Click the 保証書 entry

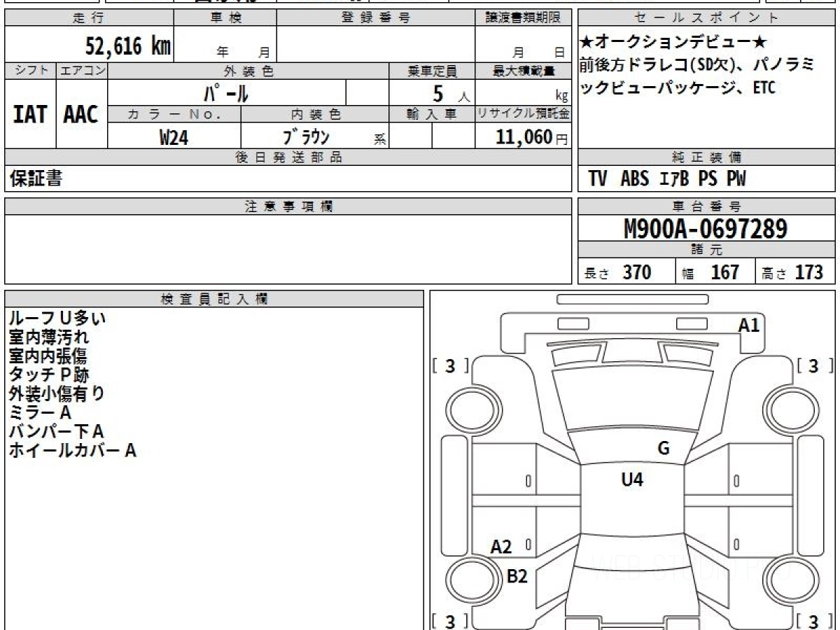pos(36,178)
